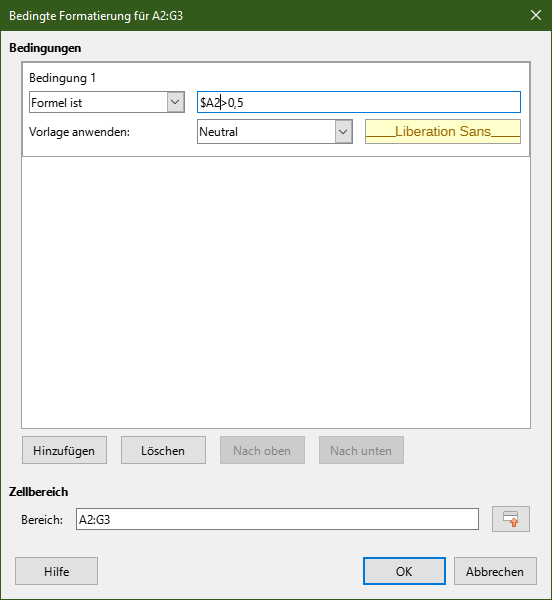
Task: Click the formula field containing $A2>0,5
Action: click(x=359, y=102)
